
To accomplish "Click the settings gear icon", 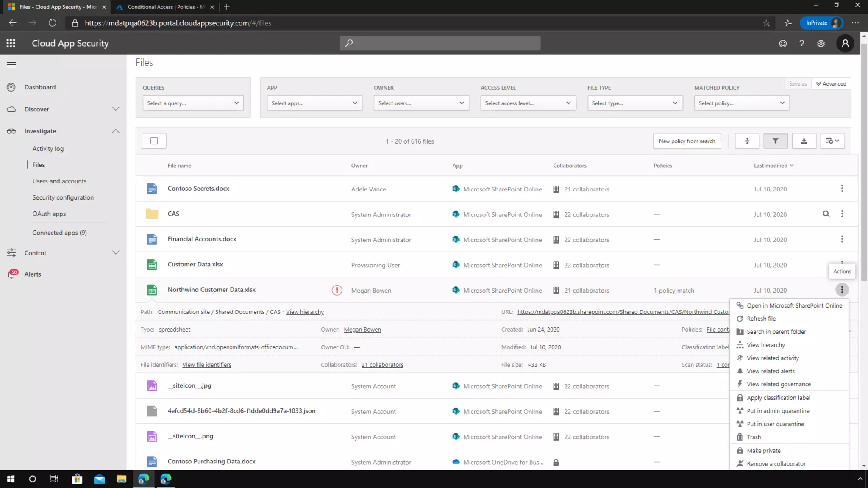I will pos(821,44).
